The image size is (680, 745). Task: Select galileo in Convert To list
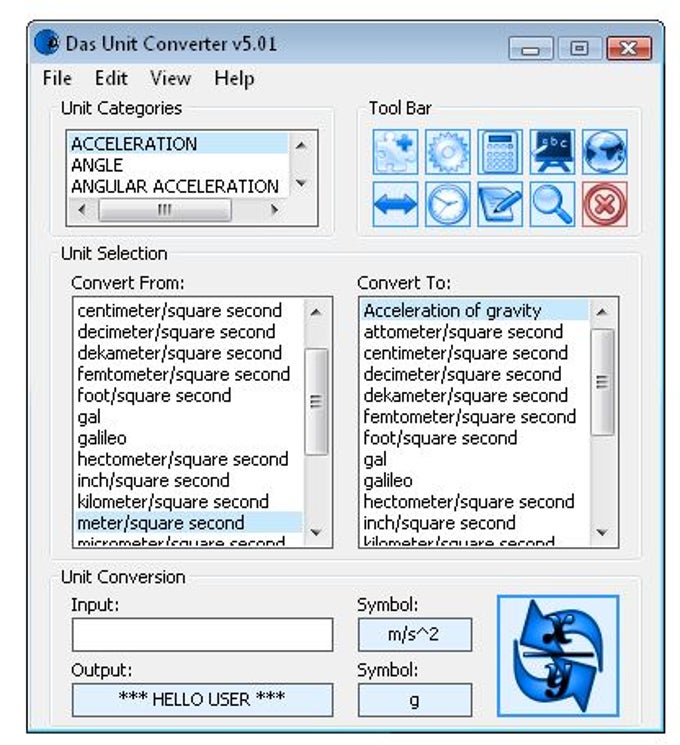tap(474, 481)
